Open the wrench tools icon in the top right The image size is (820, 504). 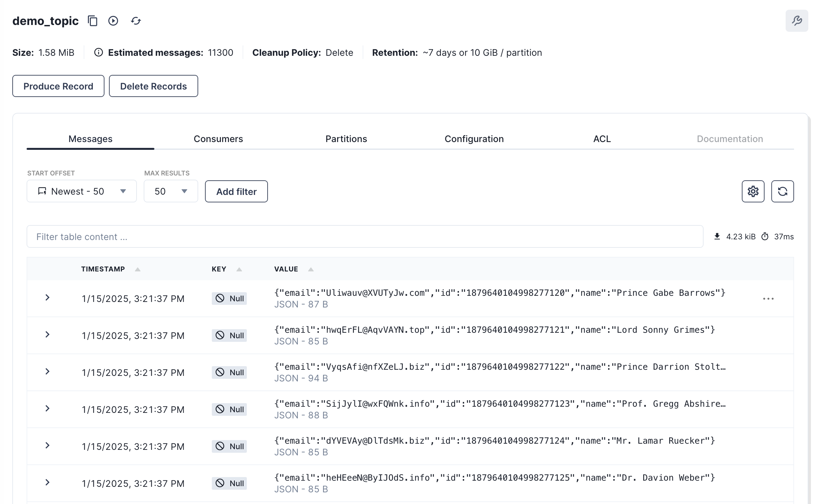796,21
